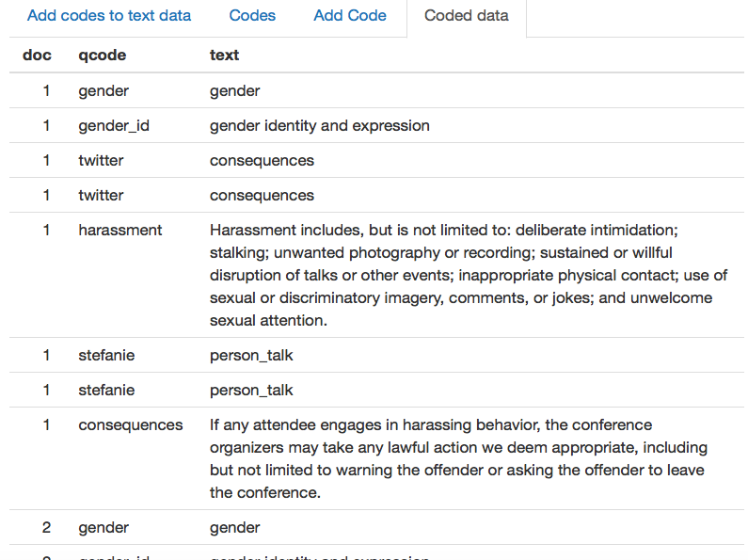
Task: Select the first twitter qcode cell
Action: pyautogui.click(x=101, y=161)
